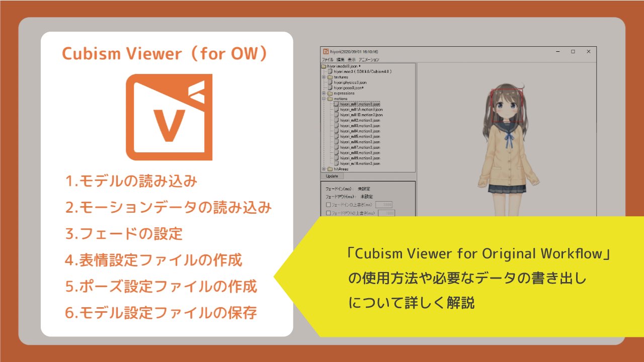The height and width of the screenshot is (362, 644).
Task: Click the app icon in the hiyori title bar
Action: point(326,52)
